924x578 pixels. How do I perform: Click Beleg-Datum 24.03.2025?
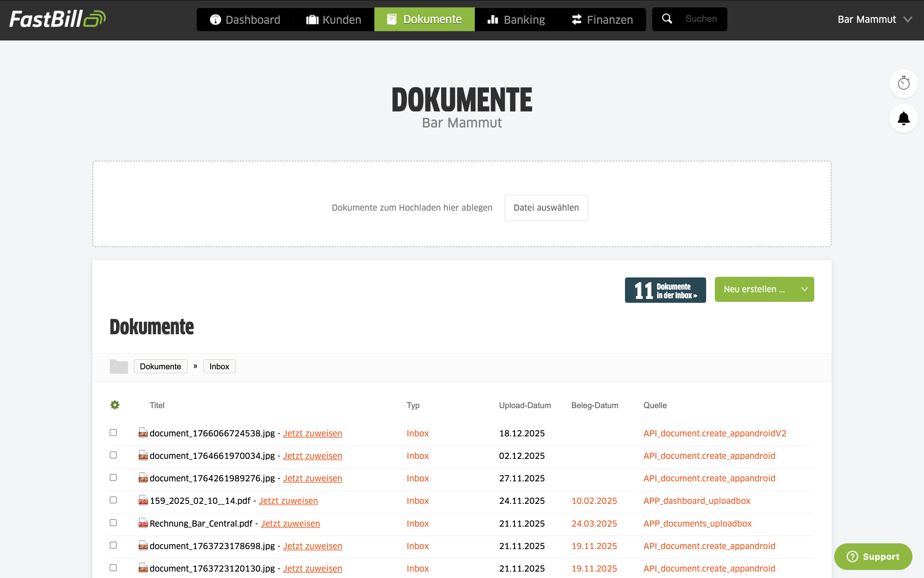pos(594,523)
